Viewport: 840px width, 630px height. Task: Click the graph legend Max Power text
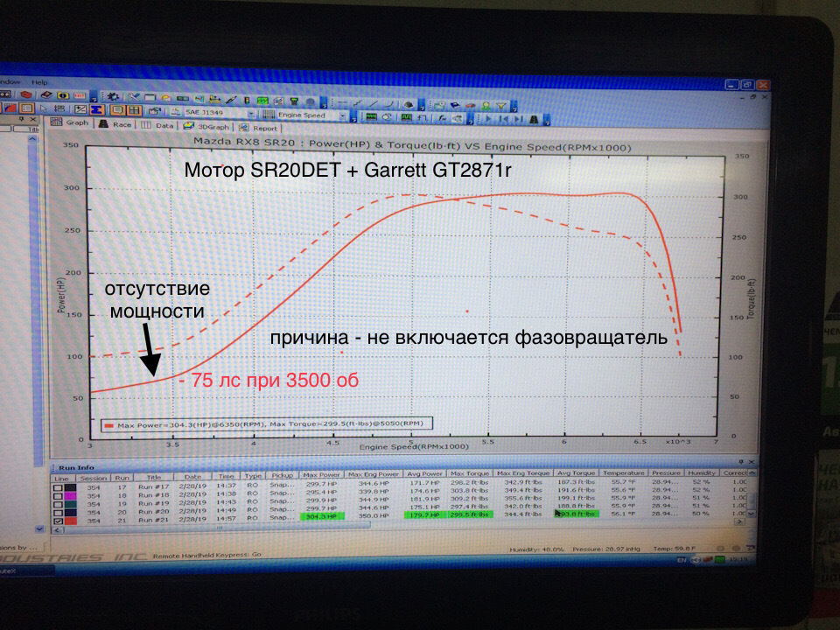(270, 424)
